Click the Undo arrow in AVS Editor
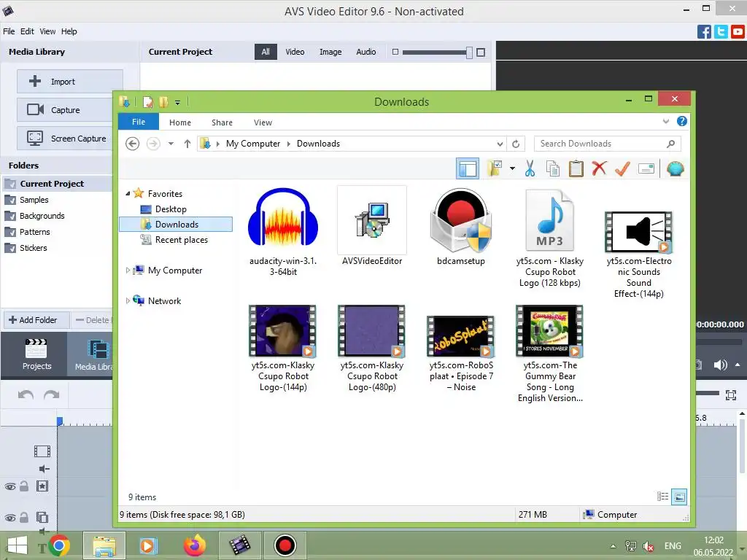747x560 pixels. click(26, 394)
